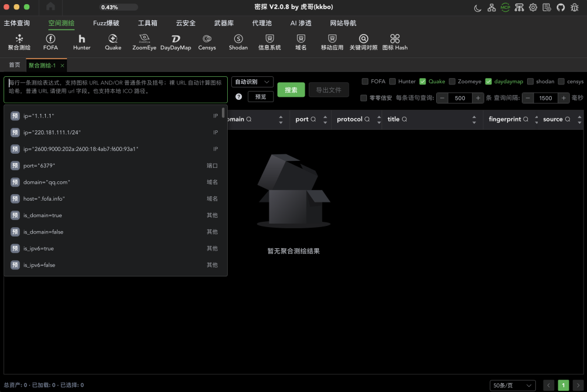Screen dimensions: 587x392
Task: Choose the port="6379" suggestion
Action: 115,165
